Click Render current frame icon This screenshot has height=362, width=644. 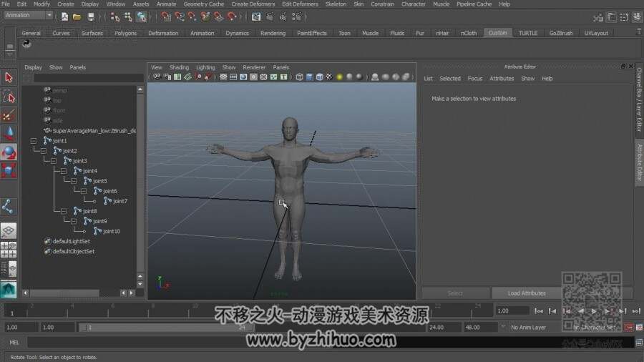tap(270, 17)
